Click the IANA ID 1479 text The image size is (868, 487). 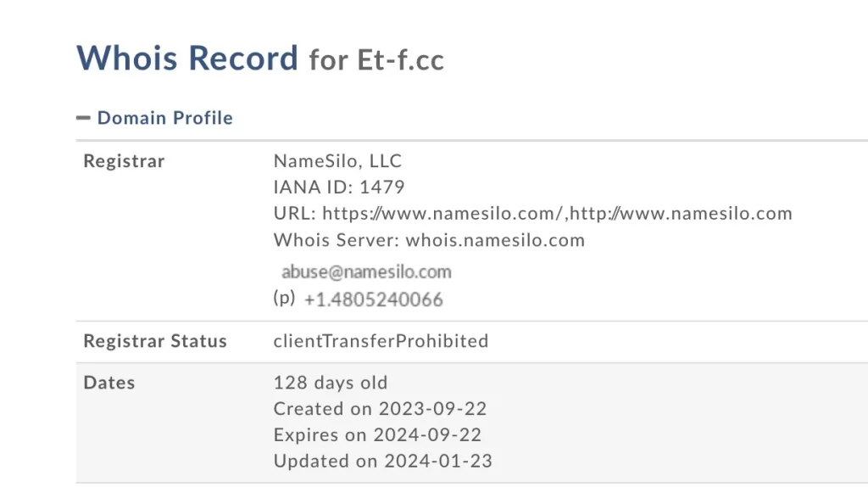pyautogui.click(x=339, y=187)
